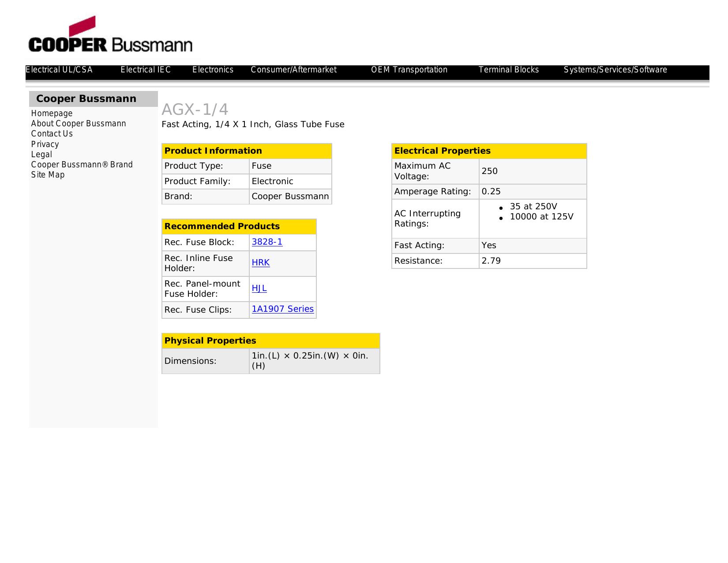Click the Brand label in Product Information
728x563 pixels.
coord(178,196)
